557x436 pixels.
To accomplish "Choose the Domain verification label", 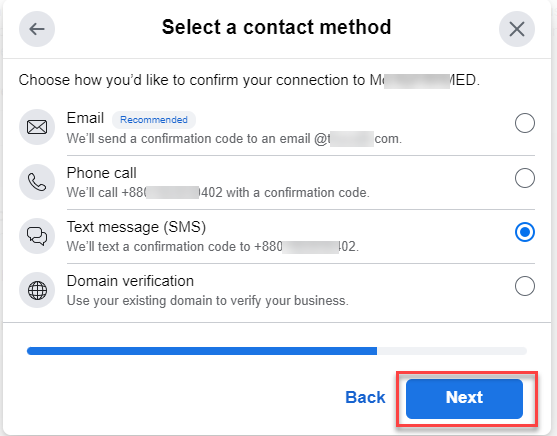I will [x=130, y=281].
